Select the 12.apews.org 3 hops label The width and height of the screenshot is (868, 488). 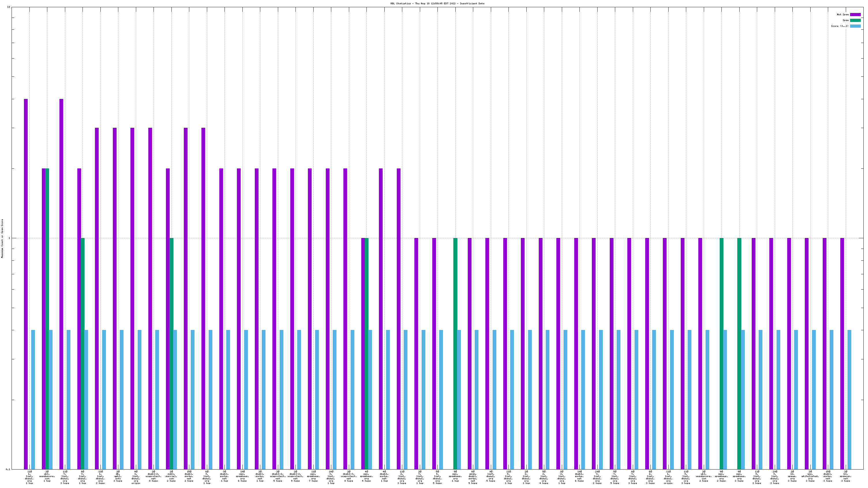point(792,476)
